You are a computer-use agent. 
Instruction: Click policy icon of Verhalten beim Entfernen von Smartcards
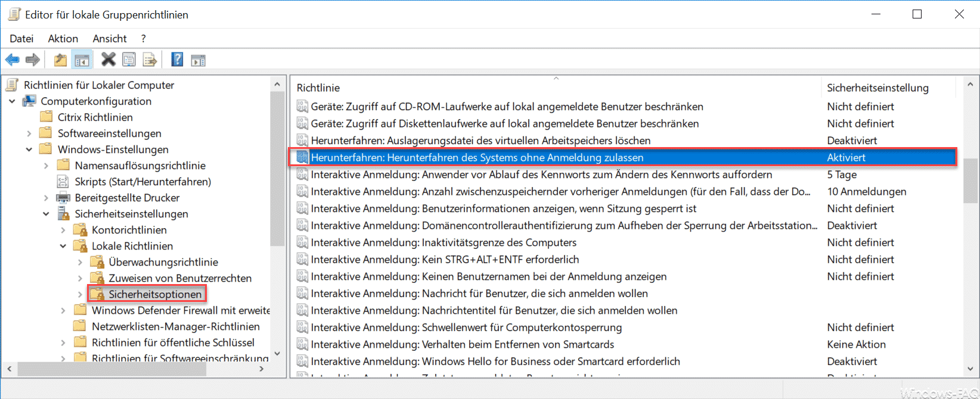[302, 344]
